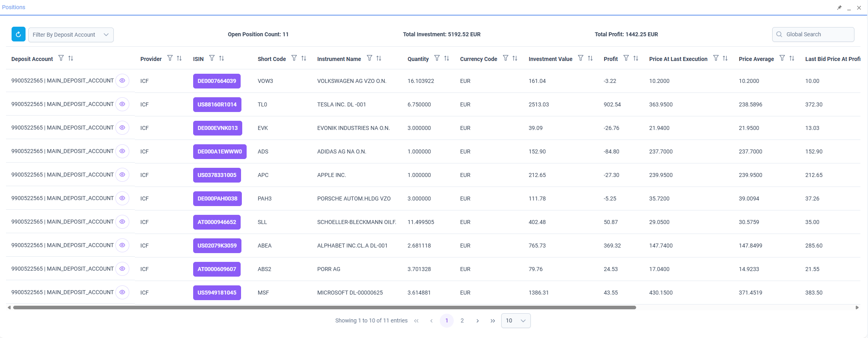The height and width of the screenshot is (338, 868).
Task: Open filter icon for Quantity column
Action: (437, 58)
